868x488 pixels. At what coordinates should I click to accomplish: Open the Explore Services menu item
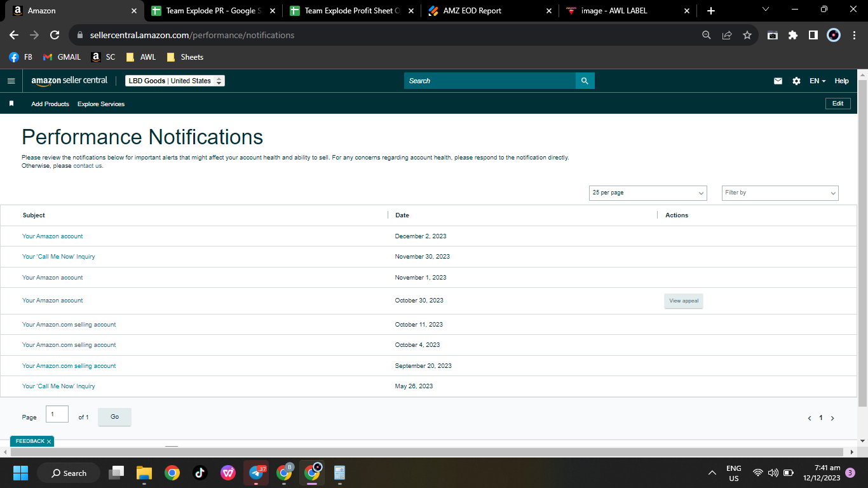[101, 104]
